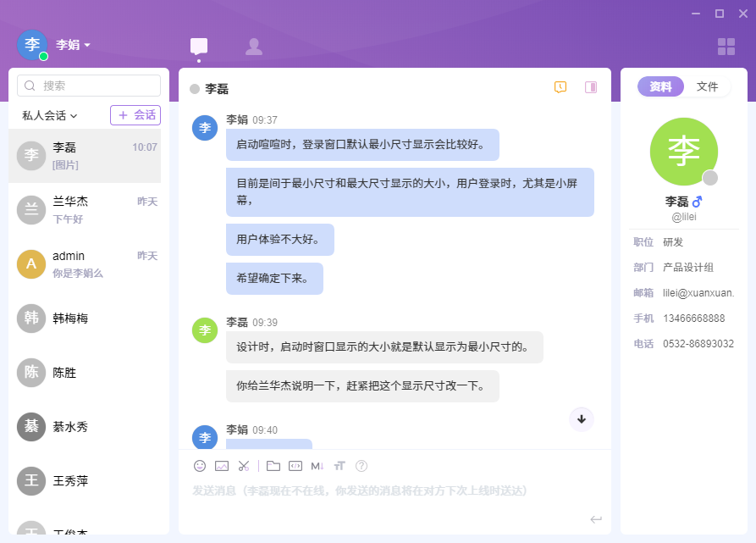Viewport: 756px width, 543px height.
Task: Click the 搜索 search field
Action: [x=89, y=86]
